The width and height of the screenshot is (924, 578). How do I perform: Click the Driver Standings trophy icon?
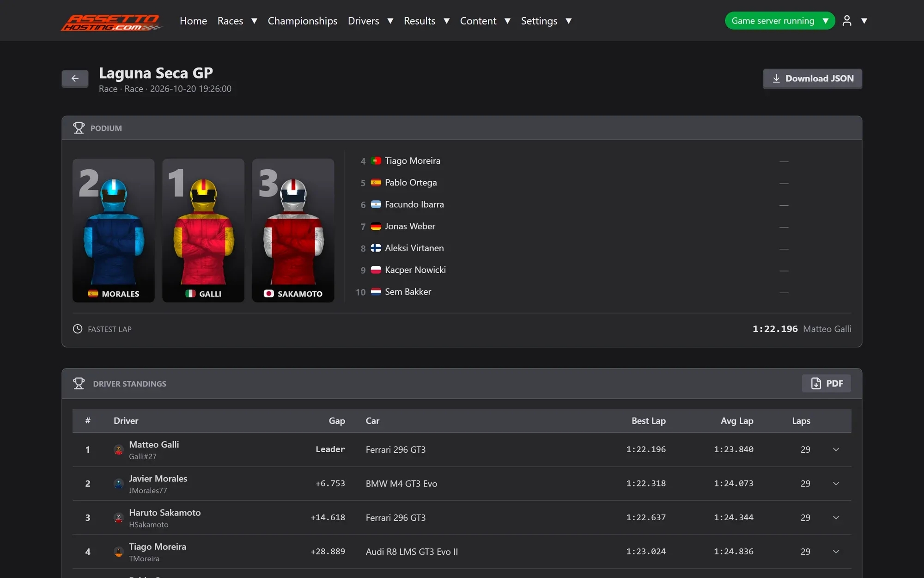point(79,383)
